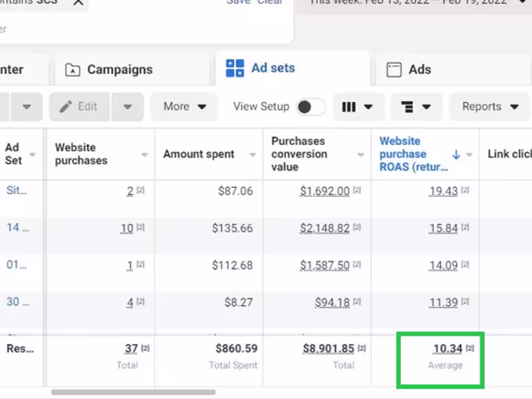Click the Campaigns folder icon
This screenshot has width=532, height=399.
point(72,70)
